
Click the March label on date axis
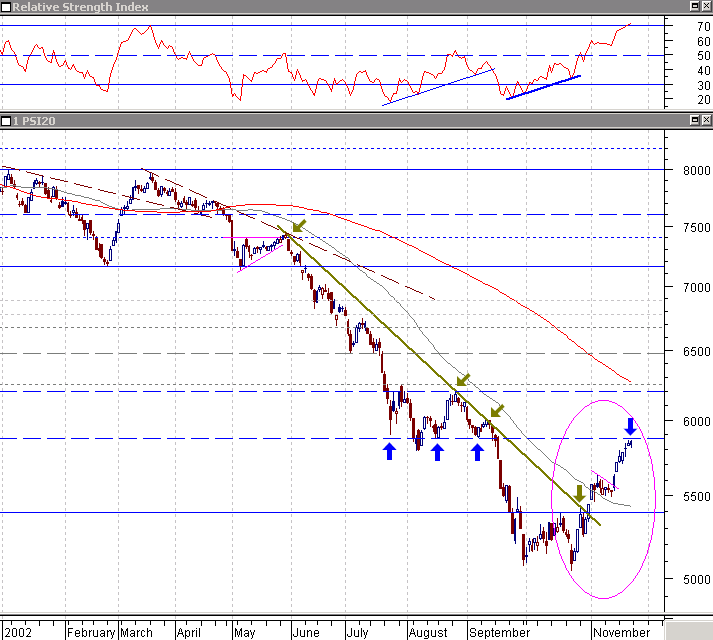(136, 633)
